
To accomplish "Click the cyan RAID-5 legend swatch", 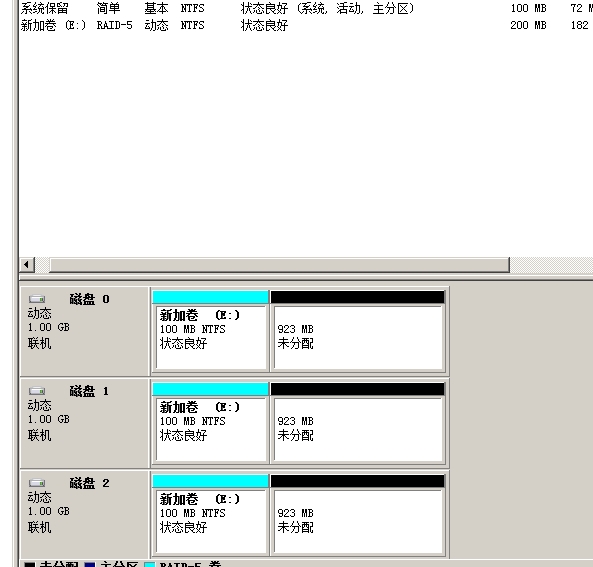I will click(150, 565).
